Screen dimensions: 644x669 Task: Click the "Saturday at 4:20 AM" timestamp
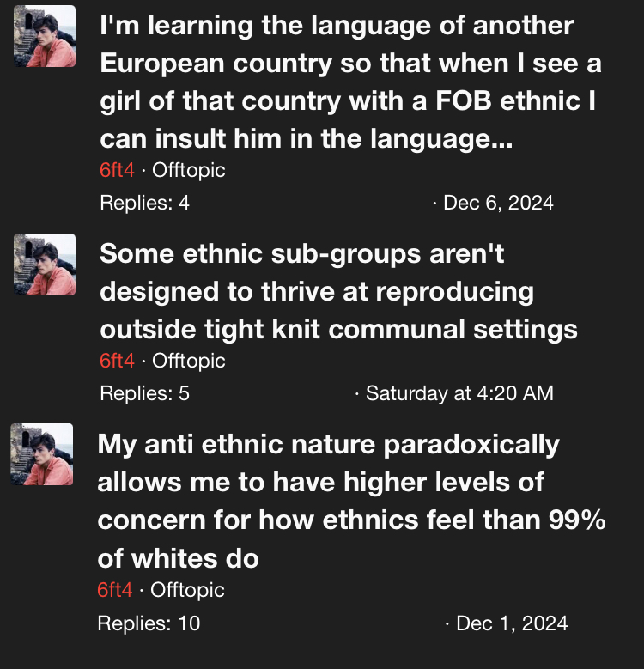(x=459, y=393)
